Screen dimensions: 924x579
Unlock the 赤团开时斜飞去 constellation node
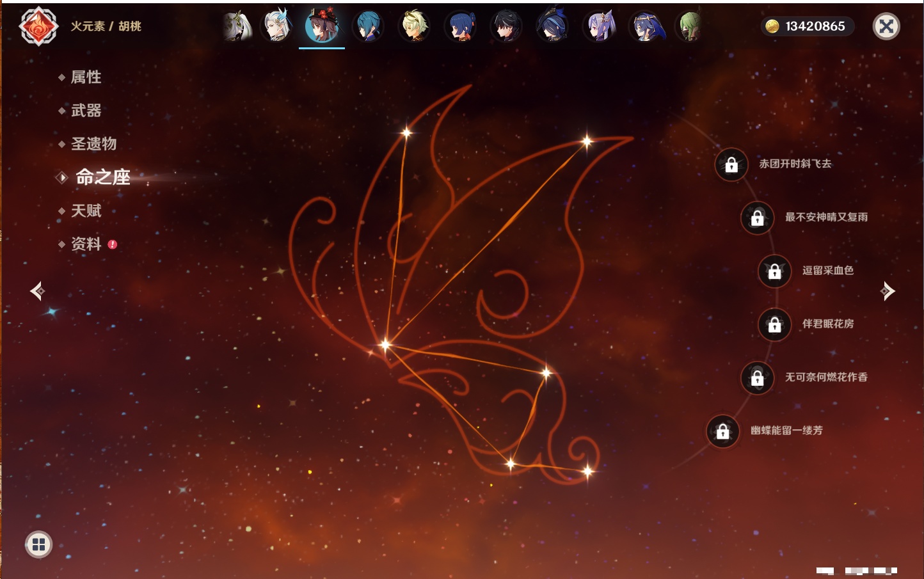coord(731,165)
